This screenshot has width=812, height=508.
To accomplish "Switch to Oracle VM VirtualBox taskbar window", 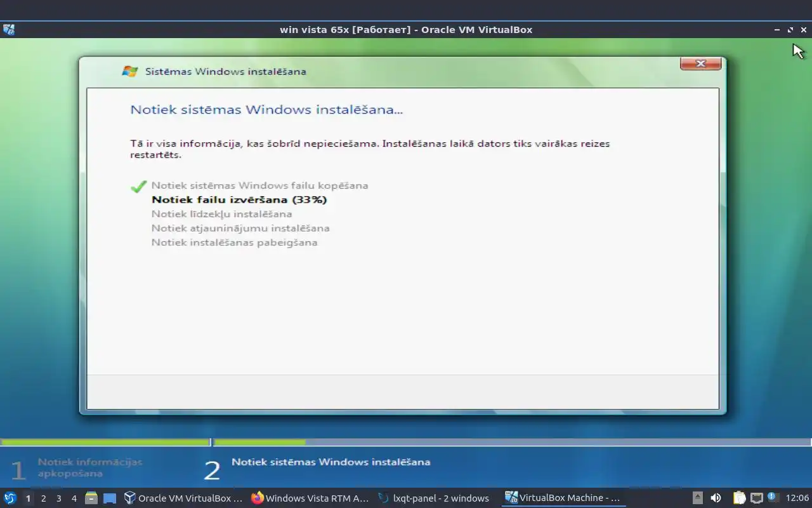I will coord(184,498).
